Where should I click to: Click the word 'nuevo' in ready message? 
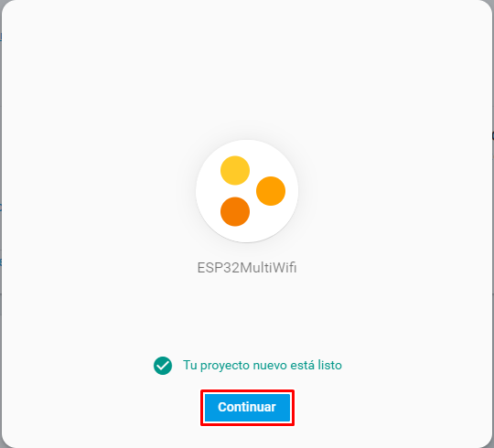coord(270,366)
